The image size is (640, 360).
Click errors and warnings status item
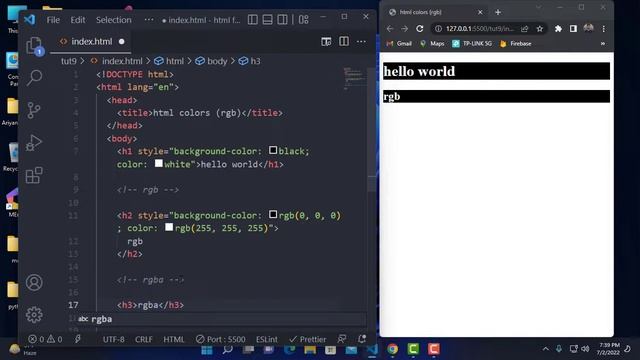(45, 339)
